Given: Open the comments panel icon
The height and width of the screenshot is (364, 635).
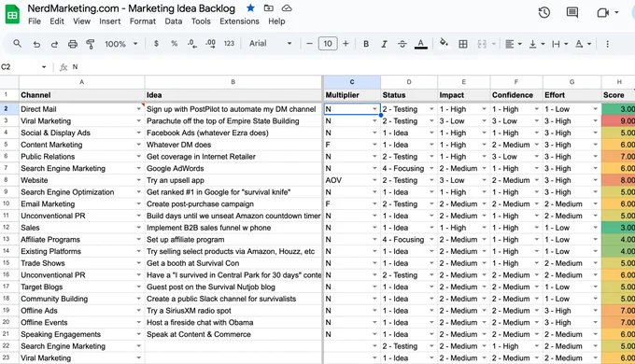Looking at the screenshot, I should click(571, 12).
